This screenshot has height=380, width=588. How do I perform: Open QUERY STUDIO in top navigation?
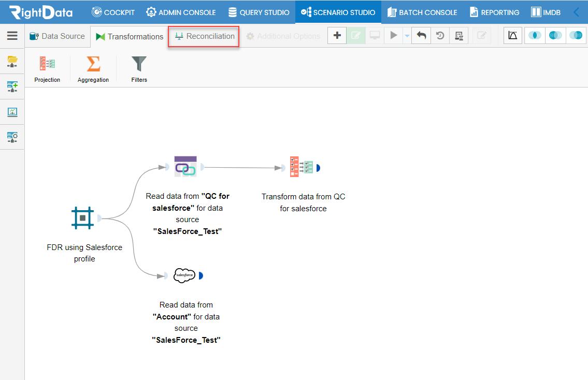(x=259, y=12)
